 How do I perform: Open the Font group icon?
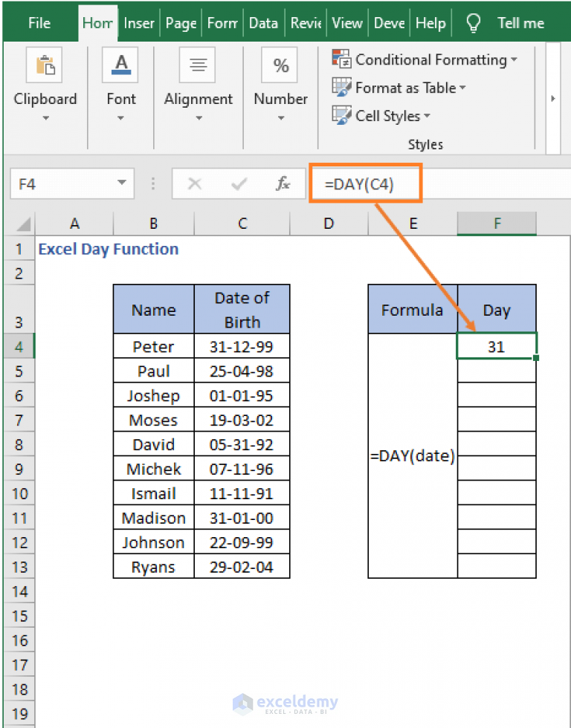click(120, 65)
